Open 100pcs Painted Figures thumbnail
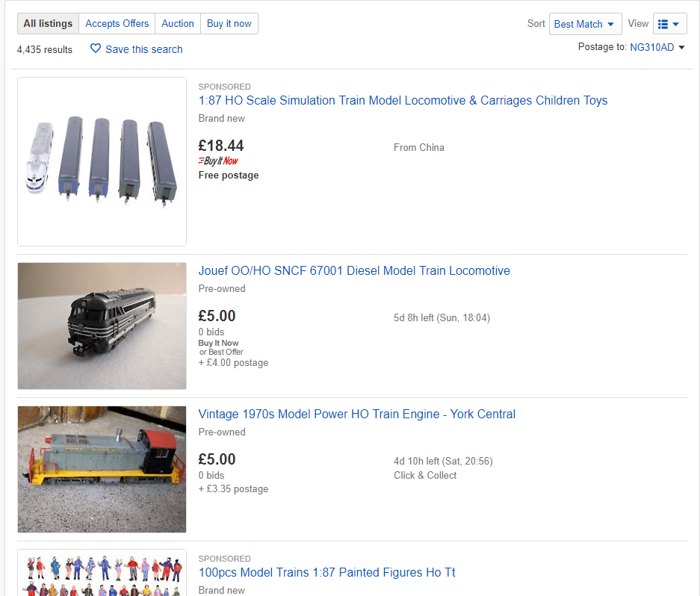Image resolution: width=700 pixels, height=596 pixels. pos(102,573)
